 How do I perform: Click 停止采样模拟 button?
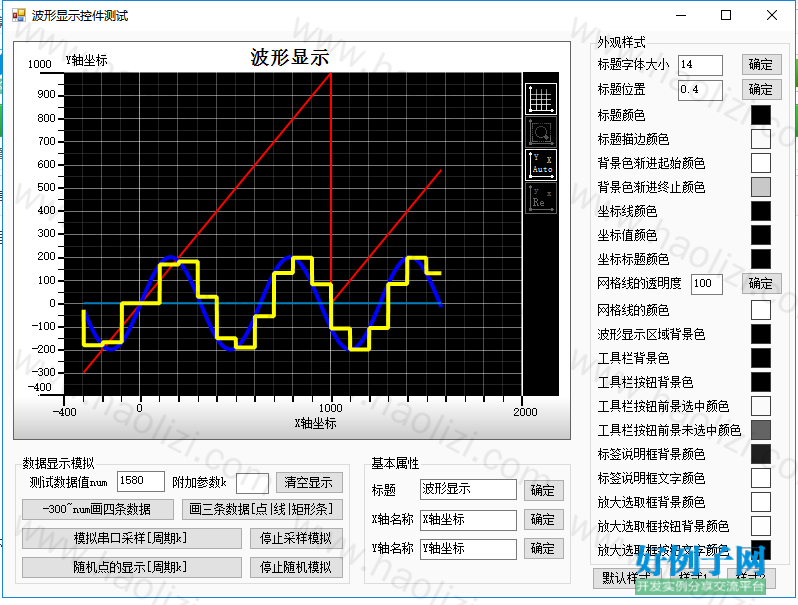click(x=296, y=538)
